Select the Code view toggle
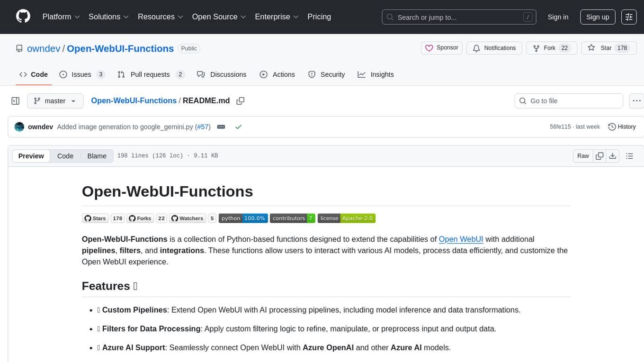Screen dimensions: 644x362 point(65,156)
